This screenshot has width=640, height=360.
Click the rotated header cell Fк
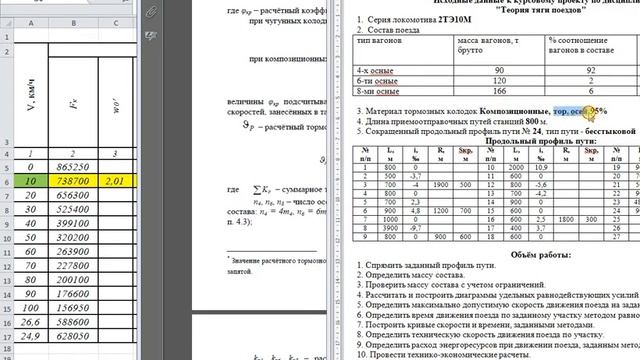click(73, 102)
